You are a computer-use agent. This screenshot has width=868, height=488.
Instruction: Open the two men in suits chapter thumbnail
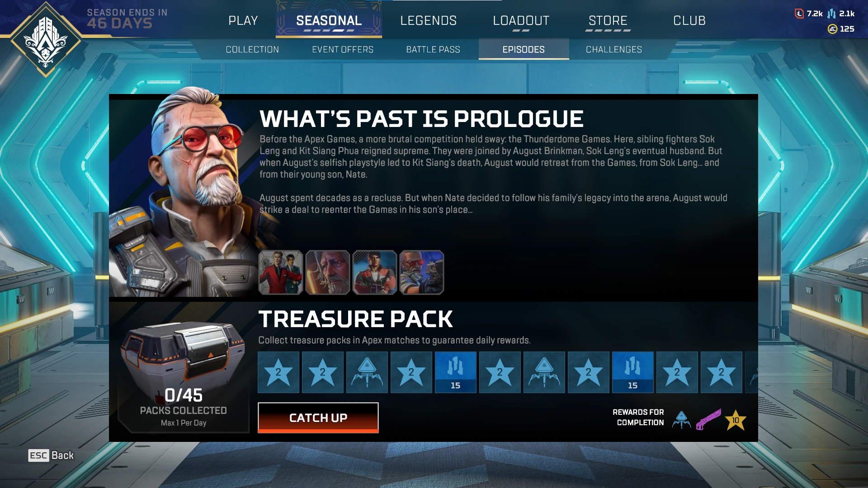280,272
